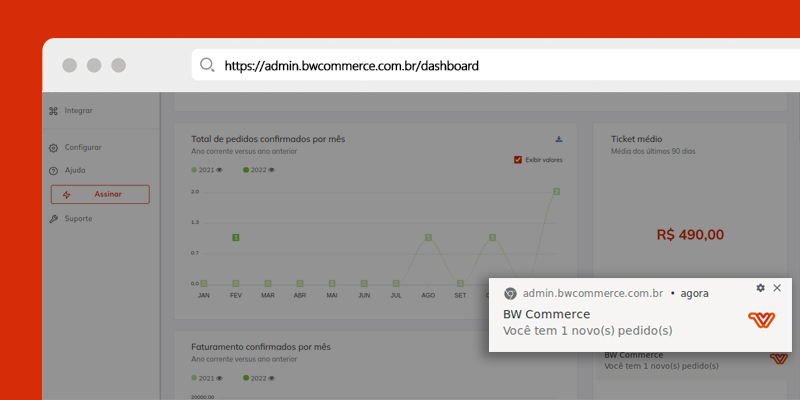800x400 pixels.
Task: Click the Assinar subscribe button
Action: click(x=100, y=194)
